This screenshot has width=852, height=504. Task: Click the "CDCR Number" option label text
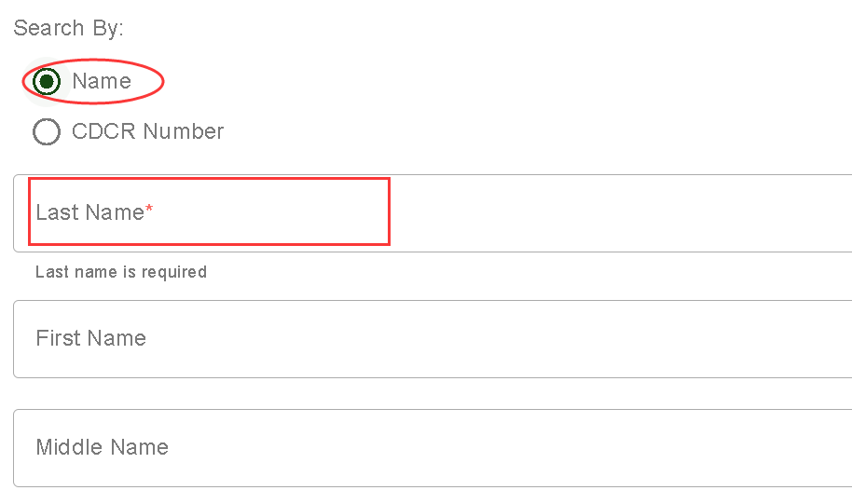pyautogui.click(x=147, y=132)
